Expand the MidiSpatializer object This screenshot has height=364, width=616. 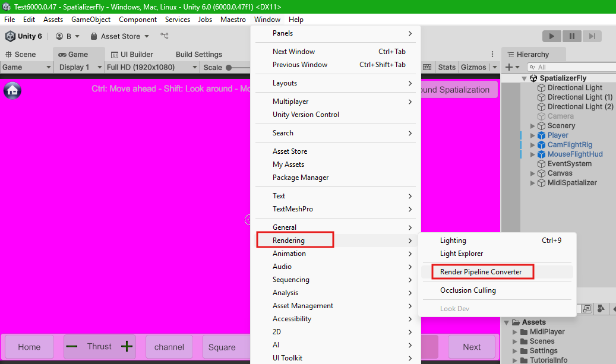532,183
